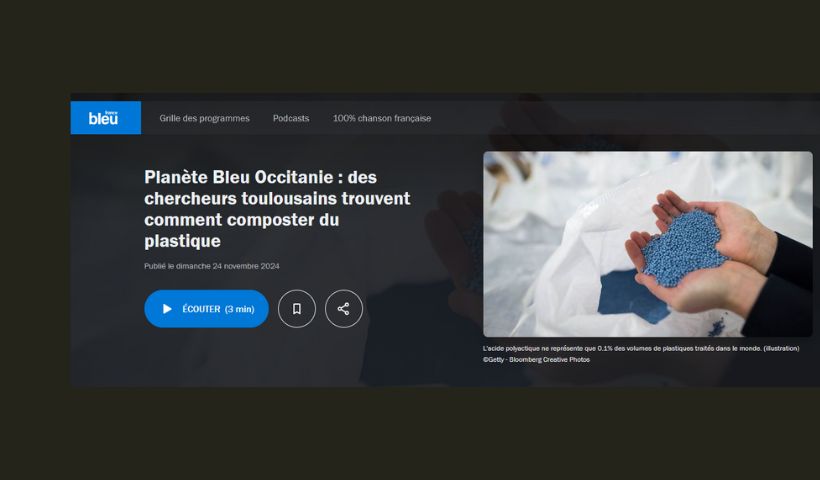Click the play triangle icon

[167, 309]
